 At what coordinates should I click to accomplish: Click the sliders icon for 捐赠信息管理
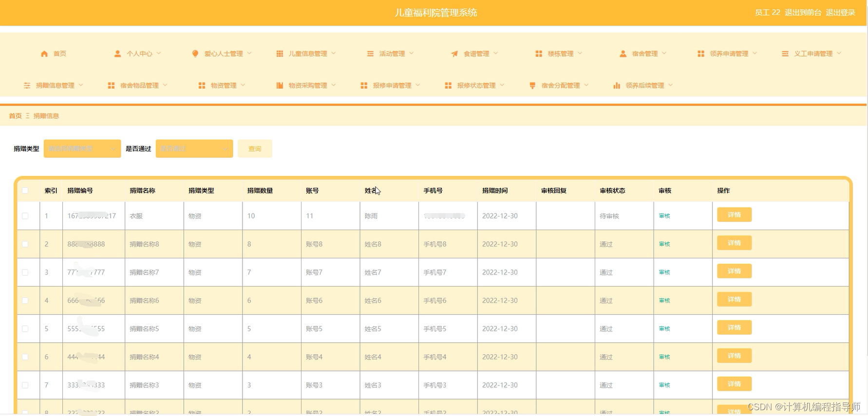click(27, 85)
